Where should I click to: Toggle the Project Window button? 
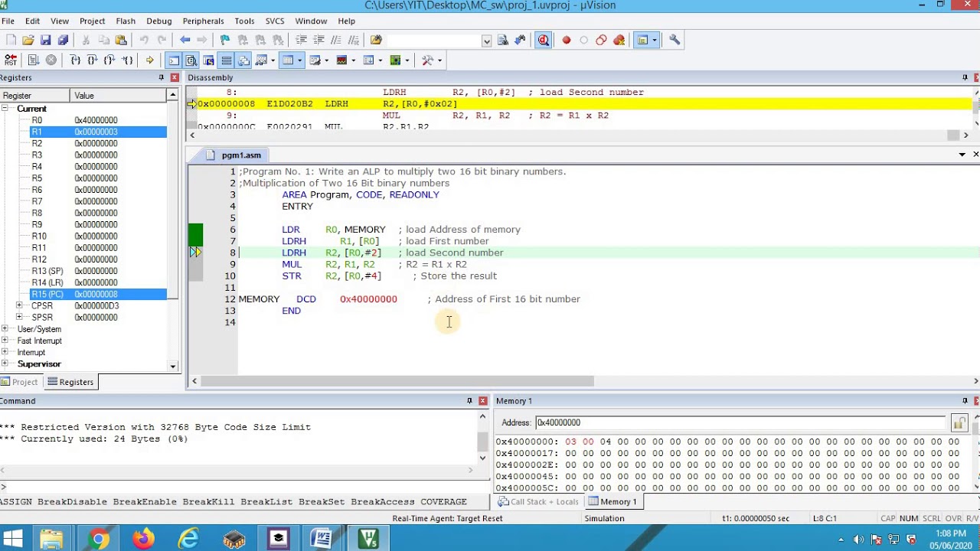point(642,40)
